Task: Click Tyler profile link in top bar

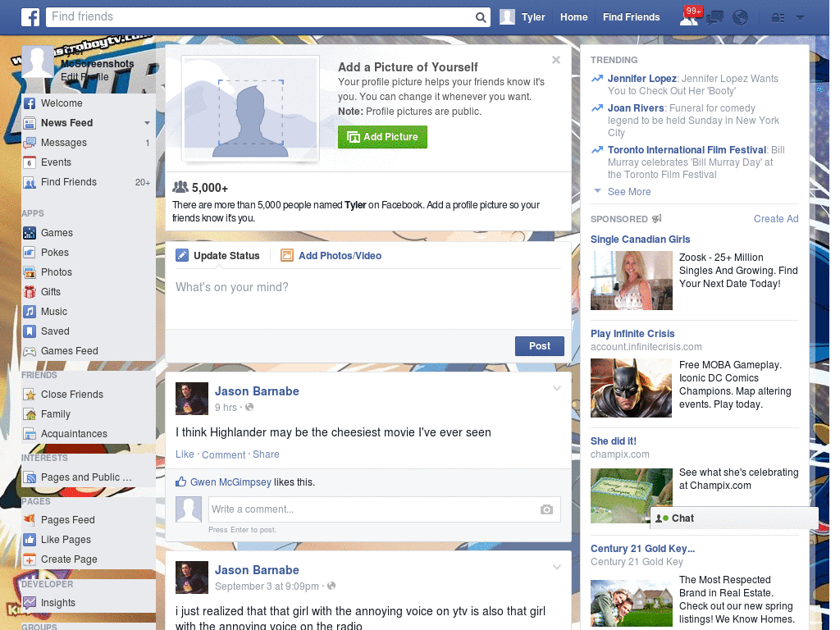Action: (523, 17)
